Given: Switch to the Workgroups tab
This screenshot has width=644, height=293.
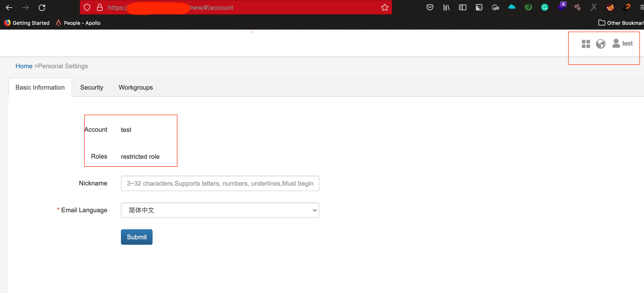Looking at the screenshot, I should pos(135,87).
